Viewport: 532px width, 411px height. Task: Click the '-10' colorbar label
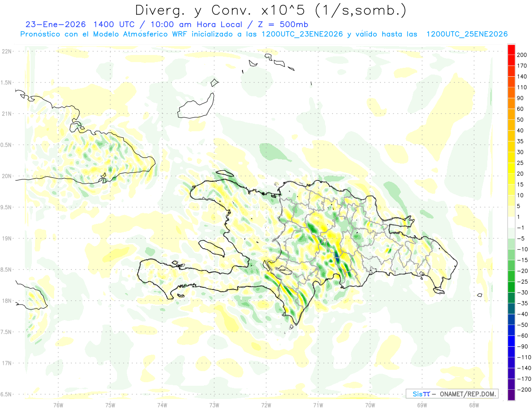click(523, 249)
